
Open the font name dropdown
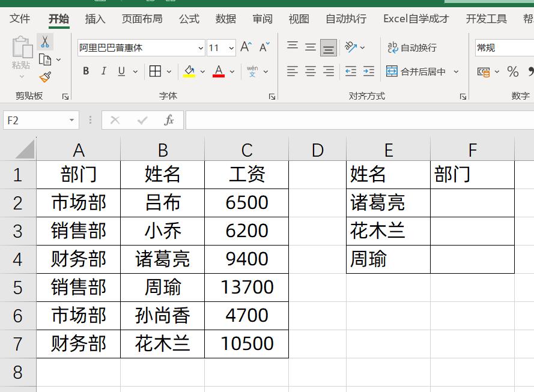200,47
